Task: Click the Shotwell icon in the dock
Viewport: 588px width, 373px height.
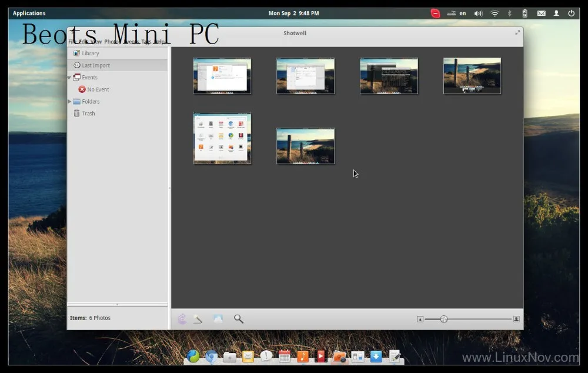Action: (x=339, y=357)
